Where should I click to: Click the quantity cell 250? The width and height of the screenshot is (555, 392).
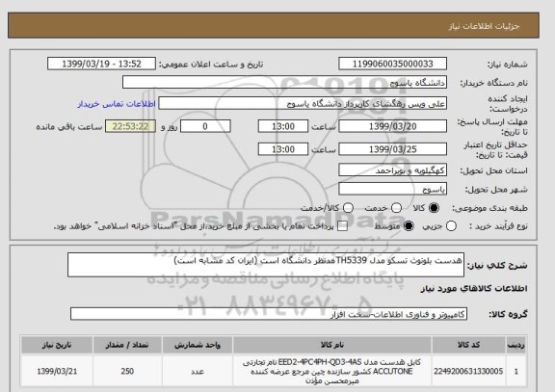point(127,371)
